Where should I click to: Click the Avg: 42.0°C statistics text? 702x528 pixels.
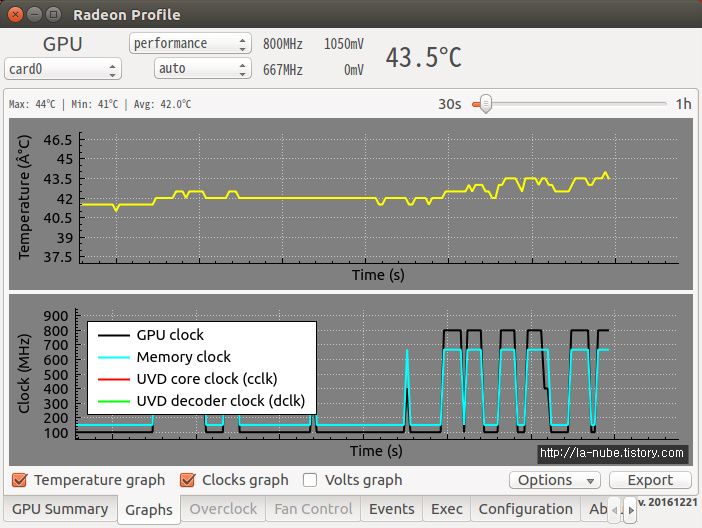coord(163,104)
